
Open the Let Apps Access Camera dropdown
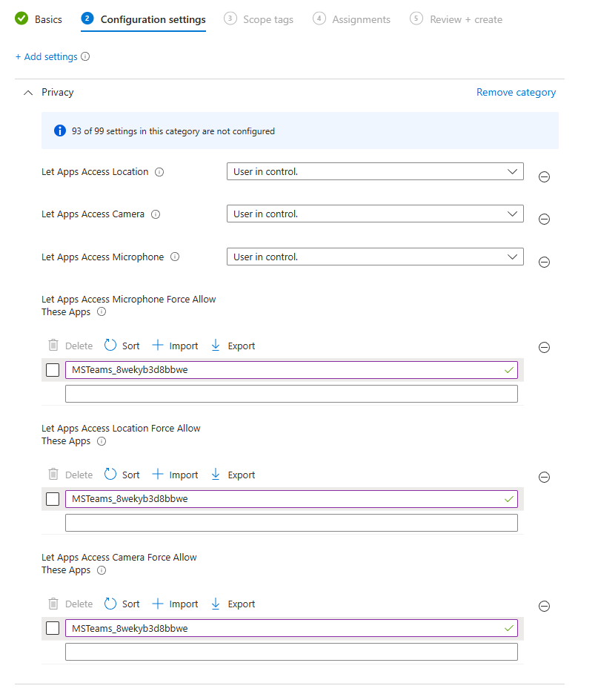(375, 214)
